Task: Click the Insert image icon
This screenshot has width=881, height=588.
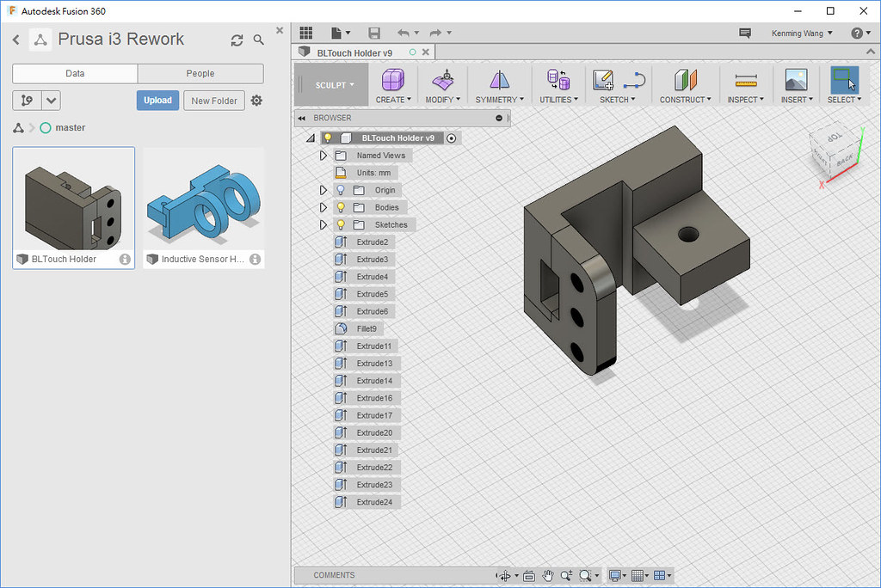Action: (x=796, y=80)
